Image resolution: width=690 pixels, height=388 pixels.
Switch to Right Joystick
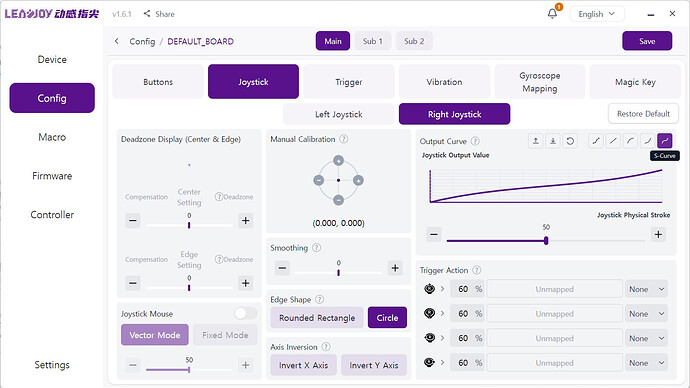(x=455, y=114)
